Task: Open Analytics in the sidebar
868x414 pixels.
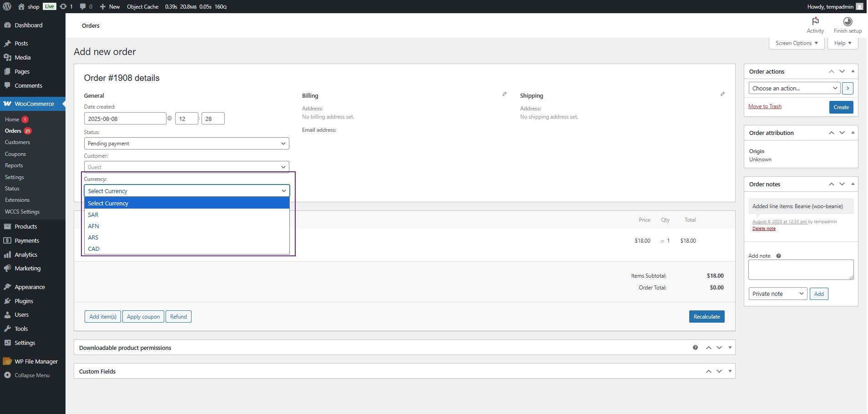Action: tap(25, 254)
